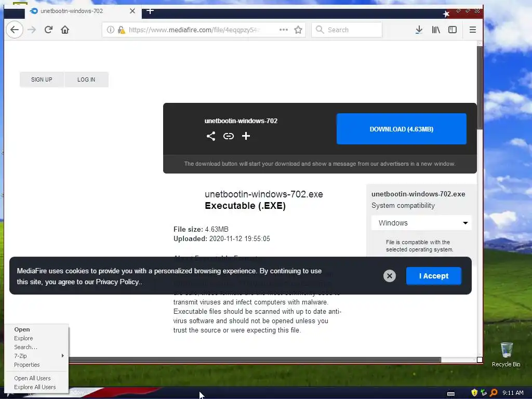Click the LOG IN button
Viewport: 532px width, 399px height.
86,79
